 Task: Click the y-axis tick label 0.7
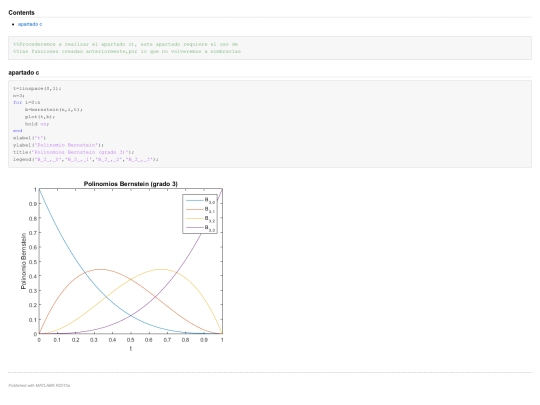33,233
